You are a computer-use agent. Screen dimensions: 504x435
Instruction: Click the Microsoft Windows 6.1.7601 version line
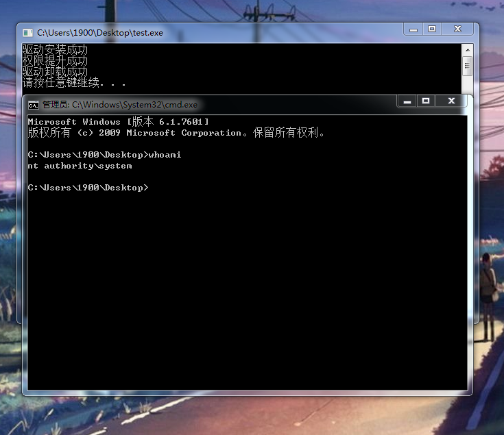pyautogui.click(x=118, y=122)
